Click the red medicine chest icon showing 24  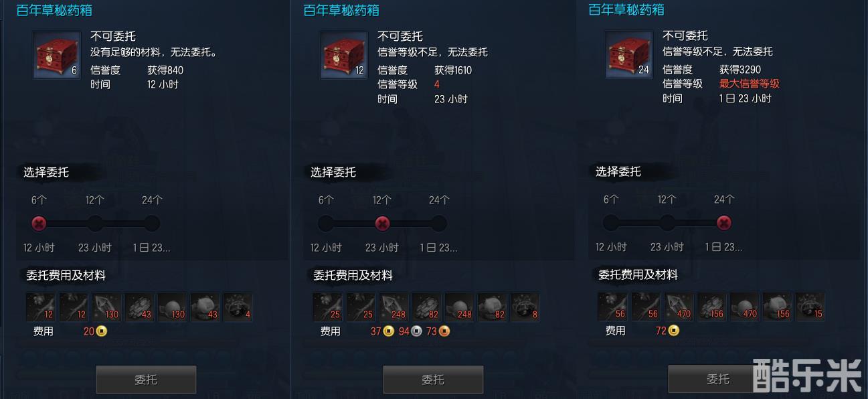(x=629, y=54)
